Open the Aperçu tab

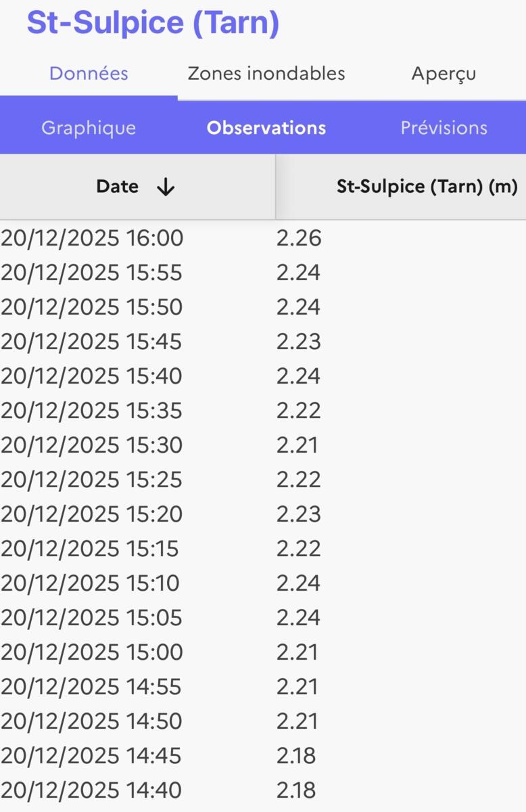(x=444, y=74)
